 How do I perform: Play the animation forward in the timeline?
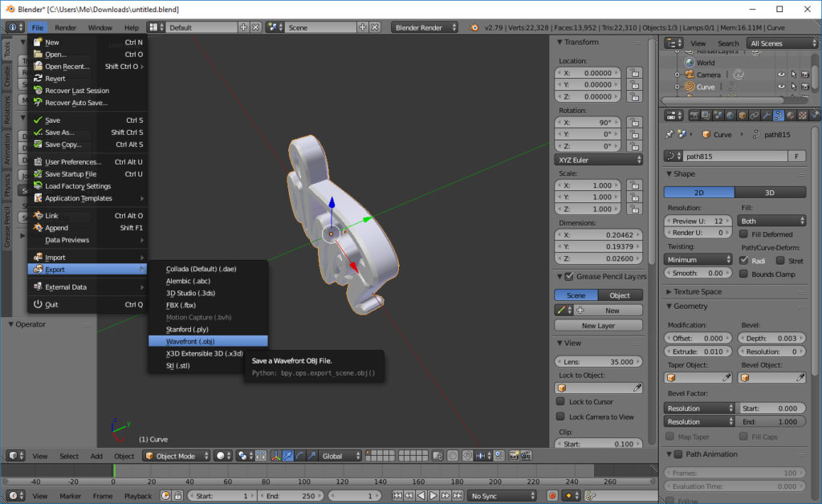pyautogui.click(x=433, y=496)
